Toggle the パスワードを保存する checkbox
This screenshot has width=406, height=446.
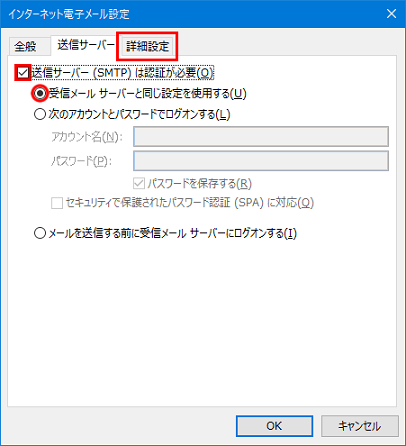pyautogui.click(x=139, y=183)
